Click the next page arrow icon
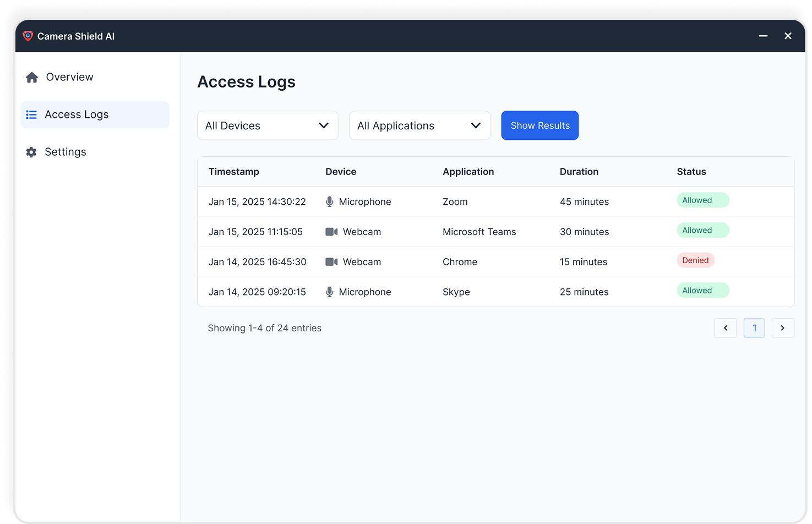812x524 pixels. (x=783, y=327)
